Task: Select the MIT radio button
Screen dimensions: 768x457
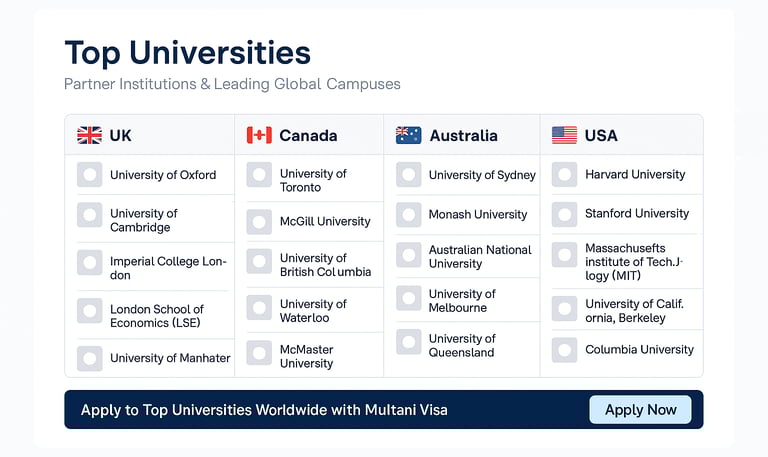Action: [564, 255]
